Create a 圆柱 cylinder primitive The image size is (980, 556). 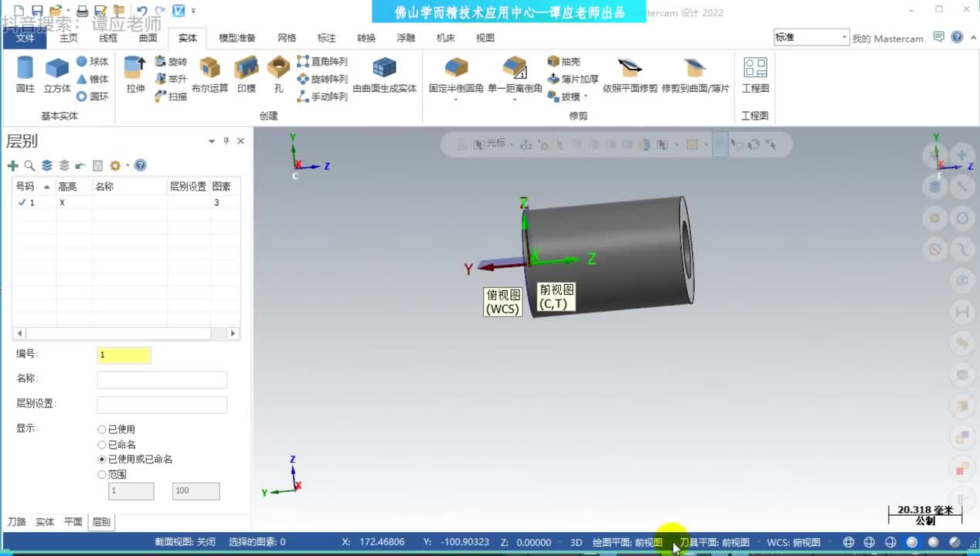tap(26, 75)
